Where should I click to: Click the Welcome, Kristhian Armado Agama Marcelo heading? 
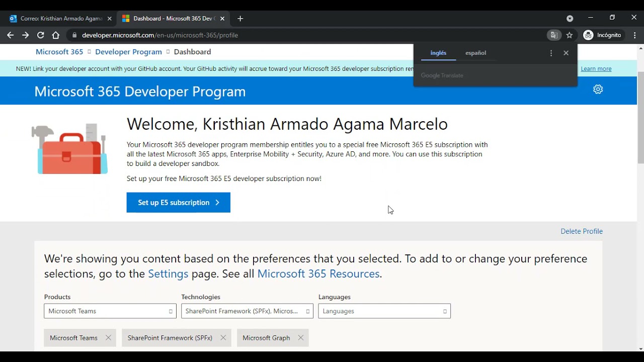[287, 124]
